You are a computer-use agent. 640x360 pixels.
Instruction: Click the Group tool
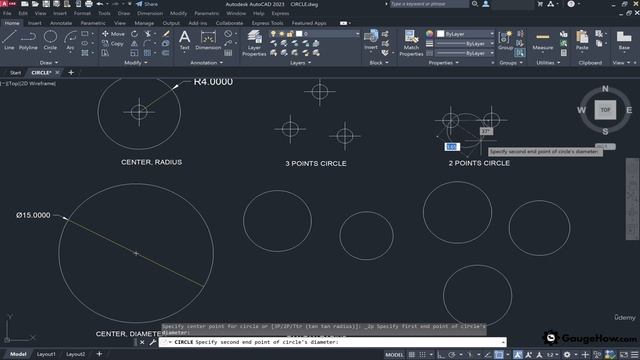coord(505,40)
